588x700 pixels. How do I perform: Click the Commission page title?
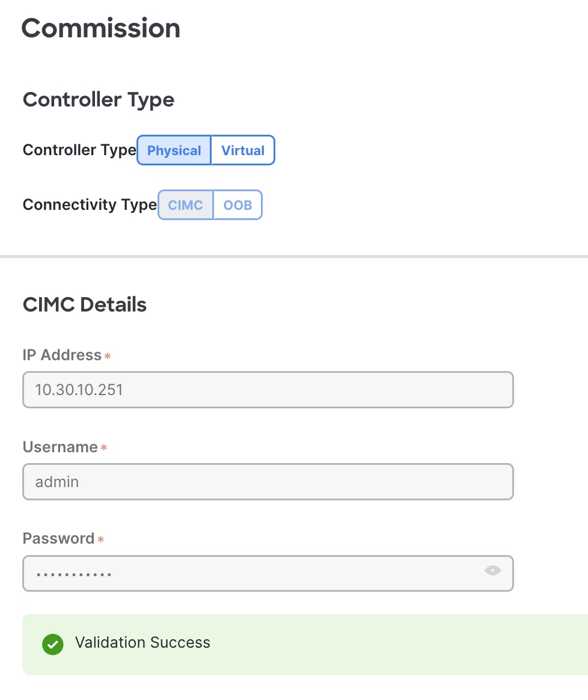coord(100,28)
